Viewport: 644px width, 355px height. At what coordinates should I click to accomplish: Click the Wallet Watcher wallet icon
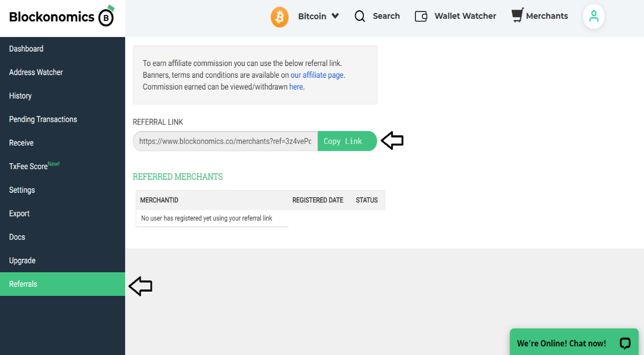point(421,16)
